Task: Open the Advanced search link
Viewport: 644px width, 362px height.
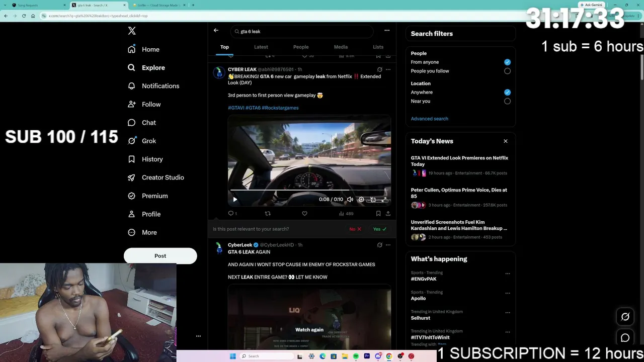Action: point(429,119)
